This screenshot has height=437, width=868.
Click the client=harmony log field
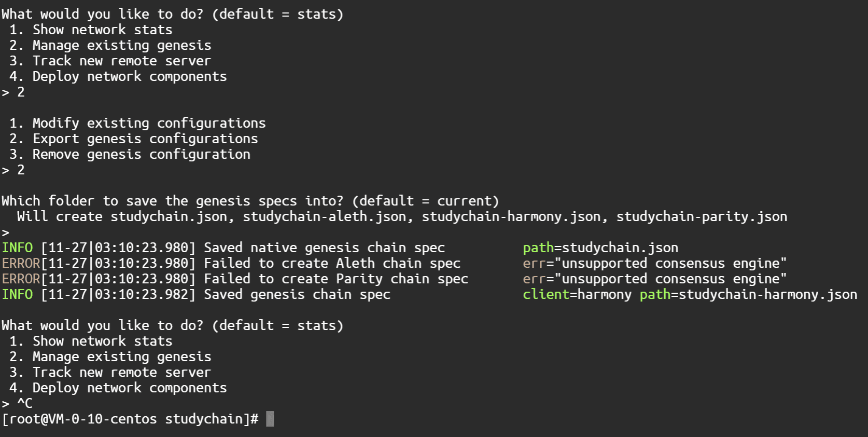tap(577, 294)
